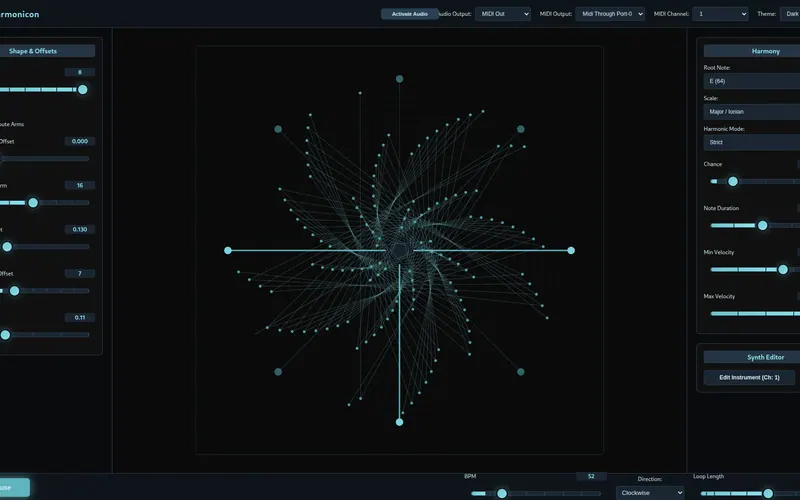
Task: Click the Note Duration slider handle
Action: pos(762,226)
